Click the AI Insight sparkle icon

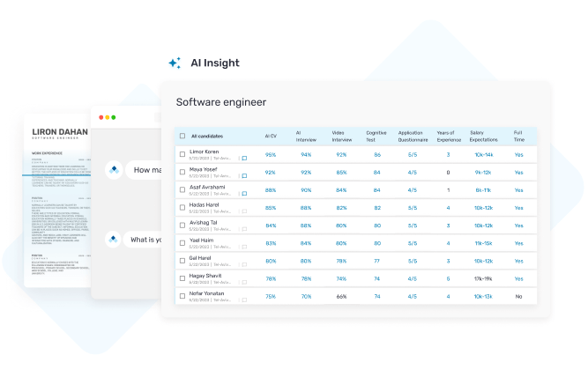pyautogui.click(x=175, y=63)
